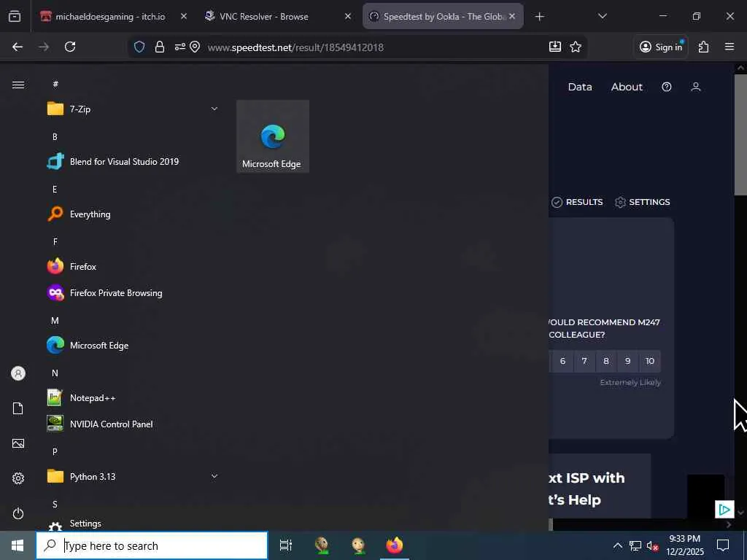This screenshot has height=560, width=747.
Task: Open the Speedtest help icon
Action: pos(667,87)
